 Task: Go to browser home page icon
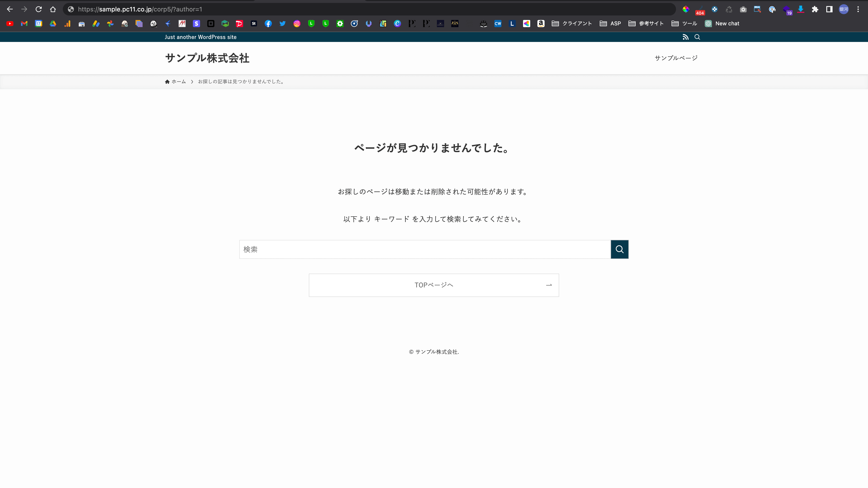coord(53,9)
